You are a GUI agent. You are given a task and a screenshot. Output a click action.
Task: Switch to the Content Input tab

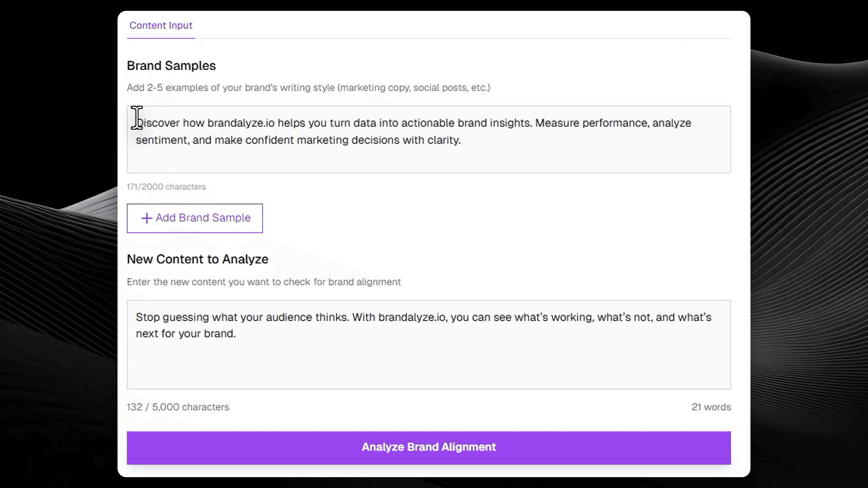tap(161, 26)
